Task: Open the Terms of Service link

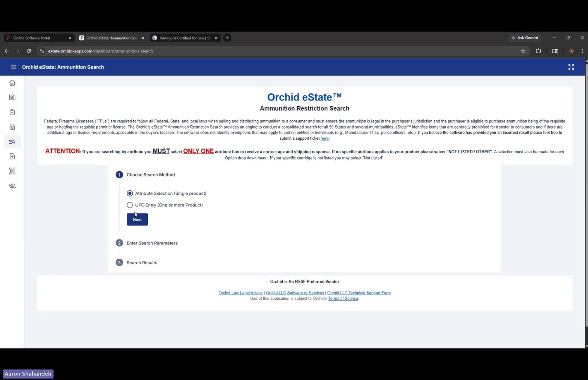Action: pyautogui.click(x=343, y=299)
